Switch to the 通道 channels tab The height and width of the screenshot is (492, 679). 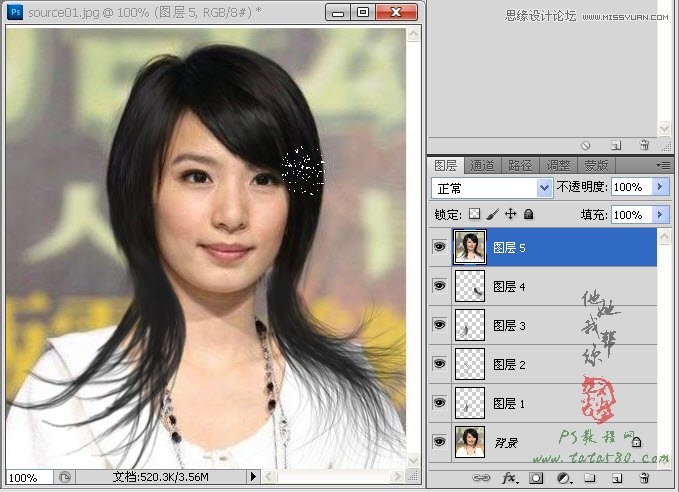coord(482,165)
